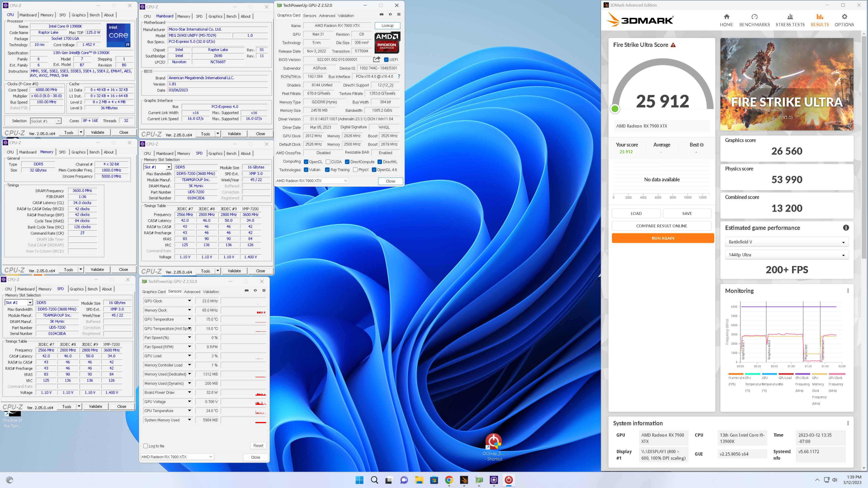
Task: Click Windows Start button on taskbar
Action: coord(360,480)
